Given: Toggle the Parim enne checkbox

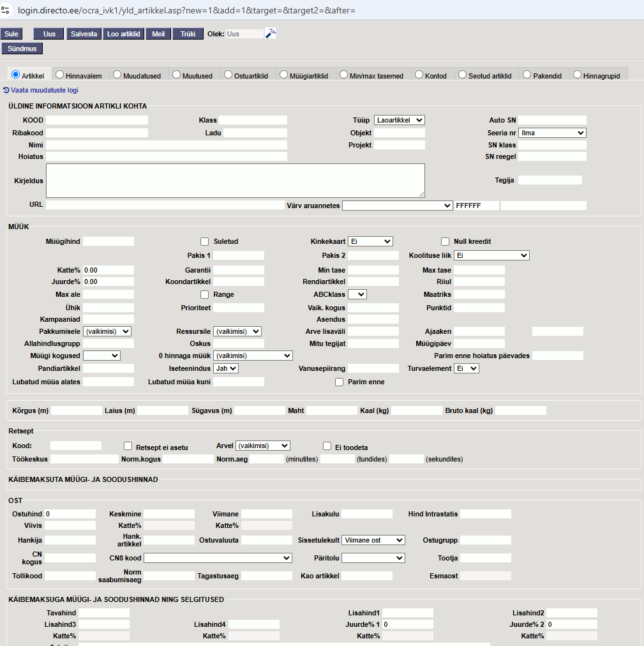Looking at the screenshot, I should coord(340,382).
